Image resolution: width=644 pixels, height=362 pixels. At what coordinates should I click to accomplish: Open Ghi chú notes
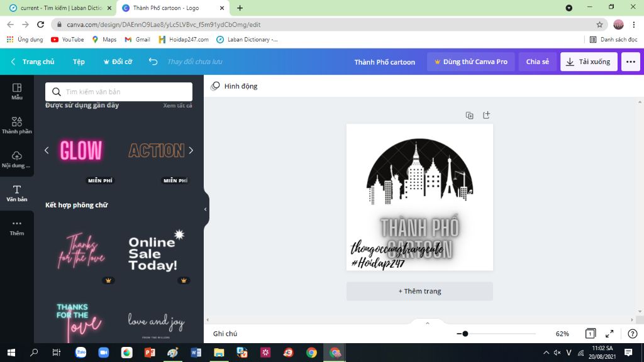pos(225,334)
